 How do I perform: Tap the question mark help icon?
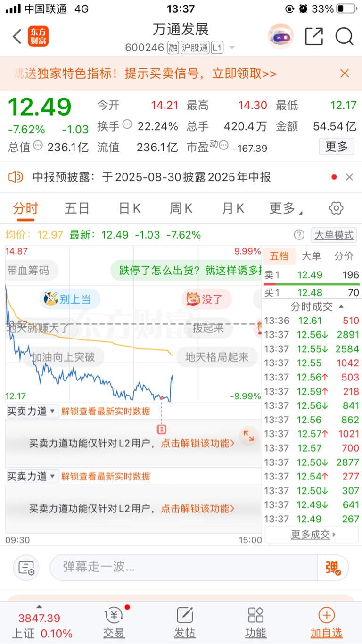(x=299, y=235)
